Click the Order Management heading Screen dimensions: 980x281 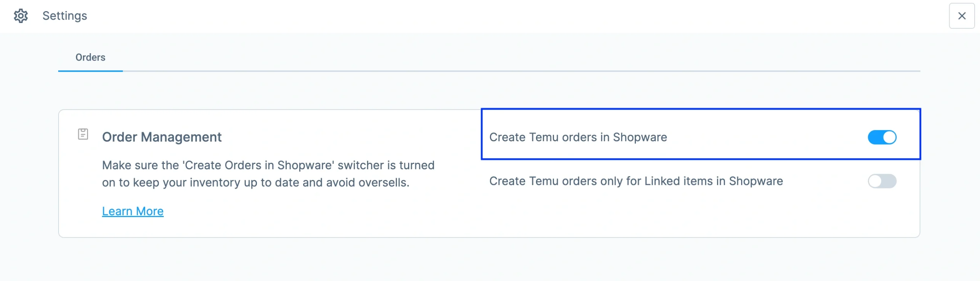click(x=162, y=137)
